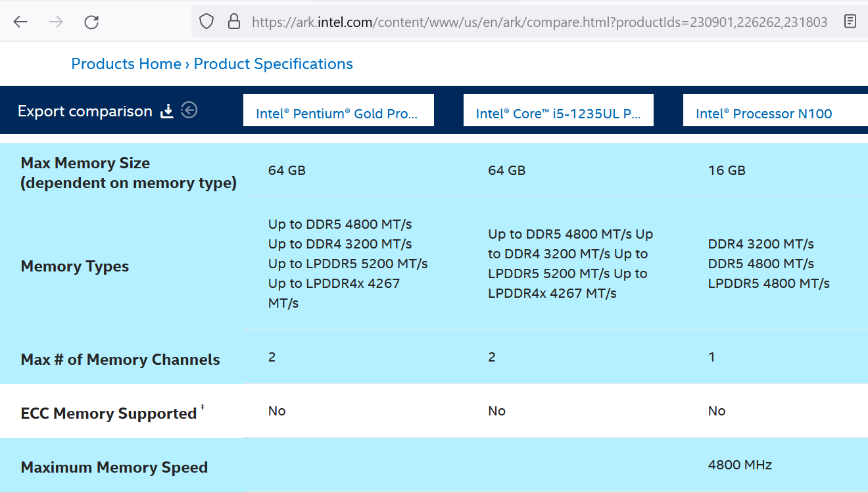Viewport: 868px width, 493px height.
Task: Go forward to the next page
Action: pyautogui.click(x=56, y=22)
